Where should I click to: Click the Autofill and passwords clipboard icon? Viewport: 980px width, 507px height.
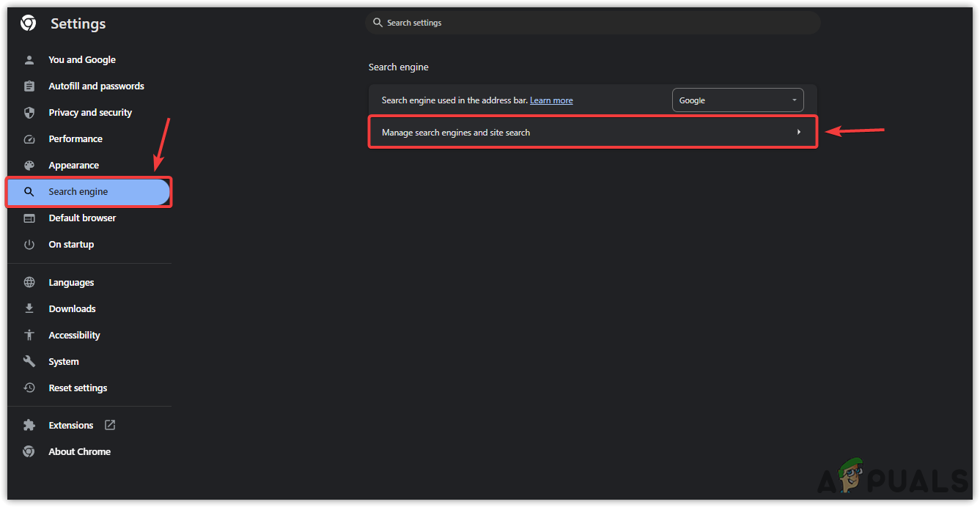click(29, 86)
